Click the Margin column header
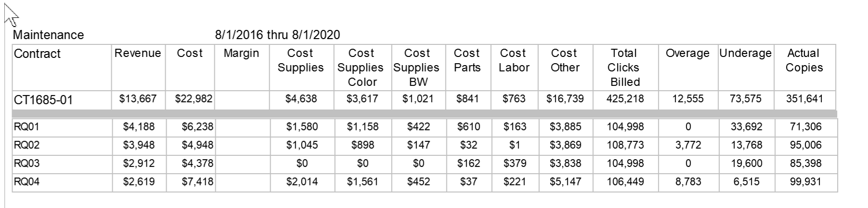The width and height of the screenshot is (868, 208). pyautogui.click(x=241, y=53)
